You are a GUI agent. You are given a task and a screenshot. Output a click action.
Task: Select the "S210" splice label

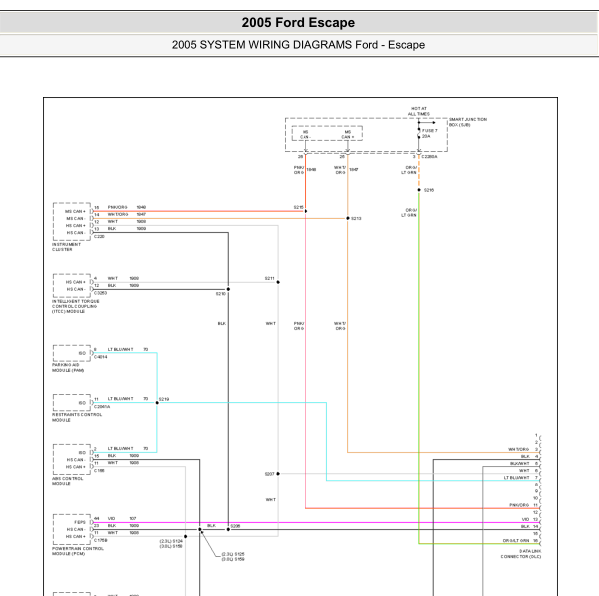[220, 294]
